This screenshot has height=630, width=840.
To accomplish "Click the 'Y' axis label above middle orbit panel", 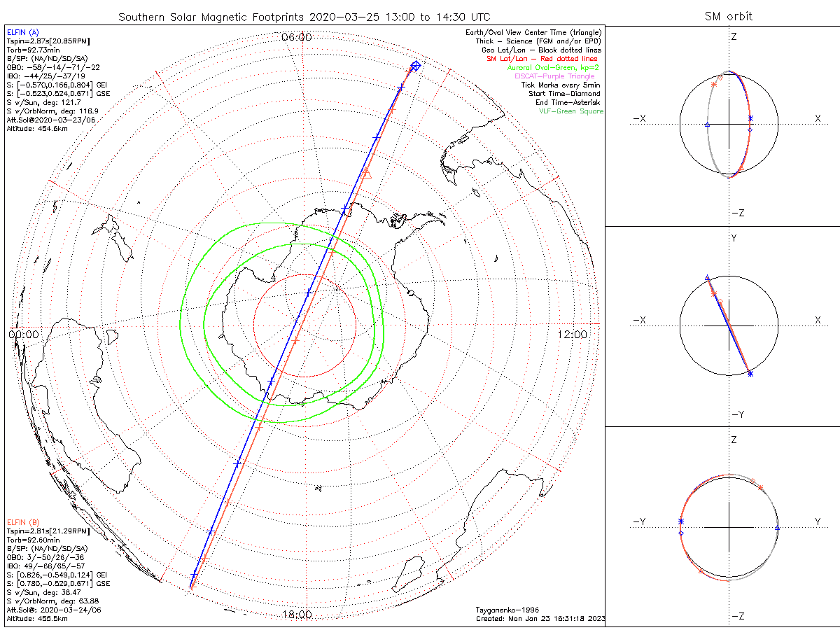I will [734, 238].
